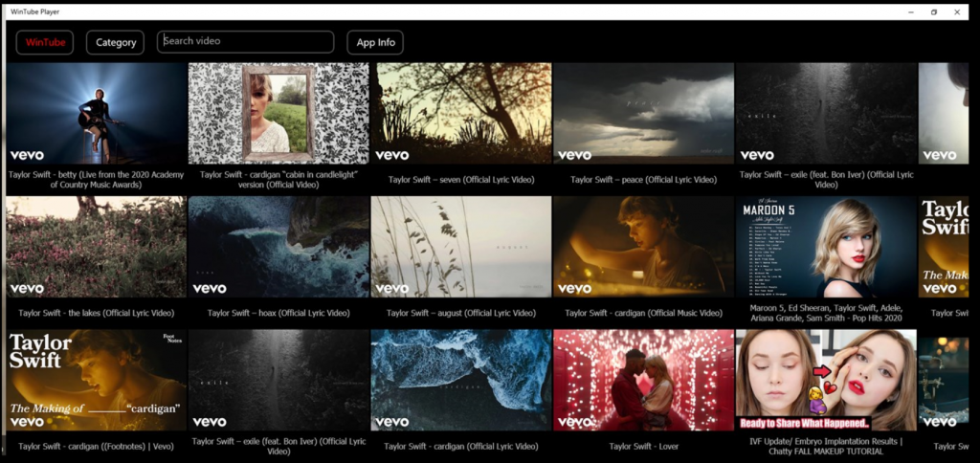Image resolution: width=980 pixels, height=463 pixels.
Task: Play the hoax Official Lyric Video thumbnail
Action: [x=278, y=247]
